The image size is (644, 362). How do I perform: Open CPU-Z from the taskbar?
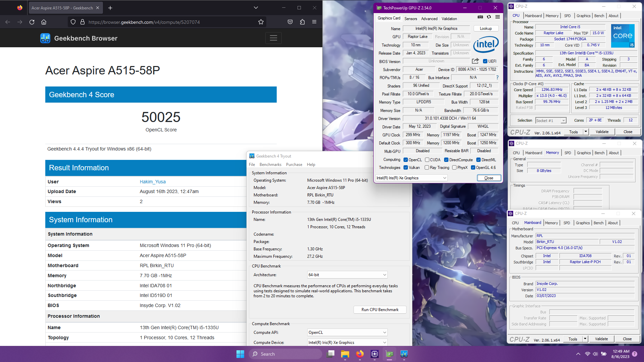(375, 354)
